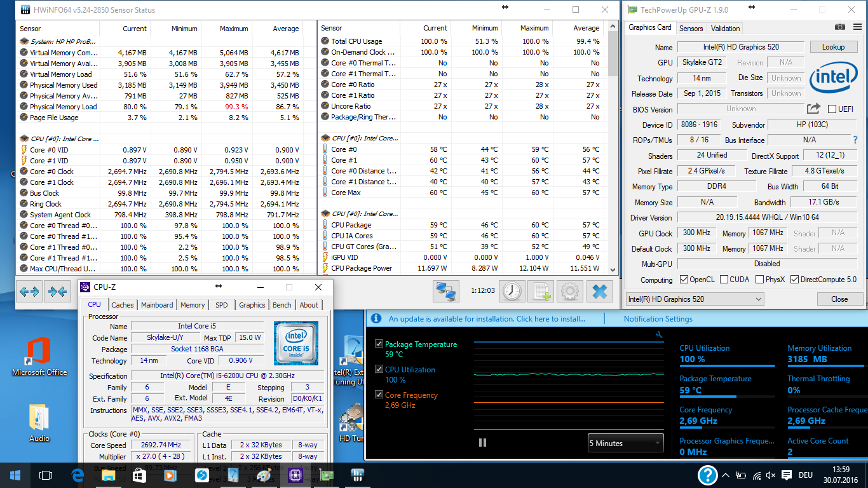Click HWiNFO collapse columns arrows button
This screenshot has height=488, width=868.
[57, 292]
